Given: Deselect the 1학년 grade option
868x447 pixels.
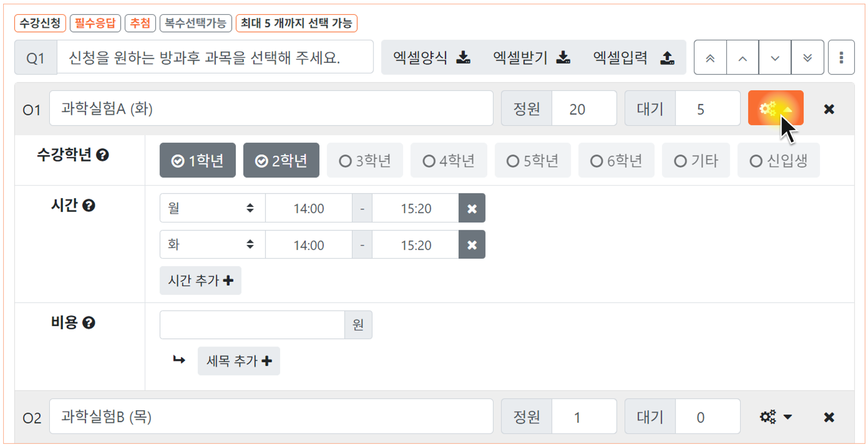Looking at the screenshot, I should 198,161.
